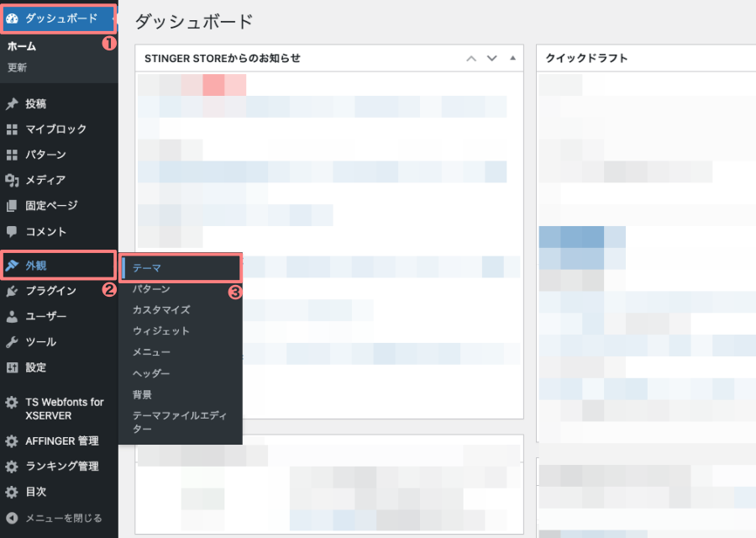The height and width of the screenshot is (538, 756).
Task: Click the gear icon beside AFFINGER 管理
Action: pos(12,441)
